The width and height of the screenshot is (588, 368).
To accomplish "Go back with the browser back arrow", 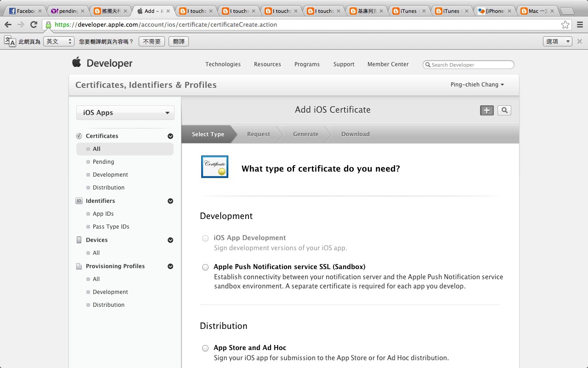I will [x=8, y=25].
